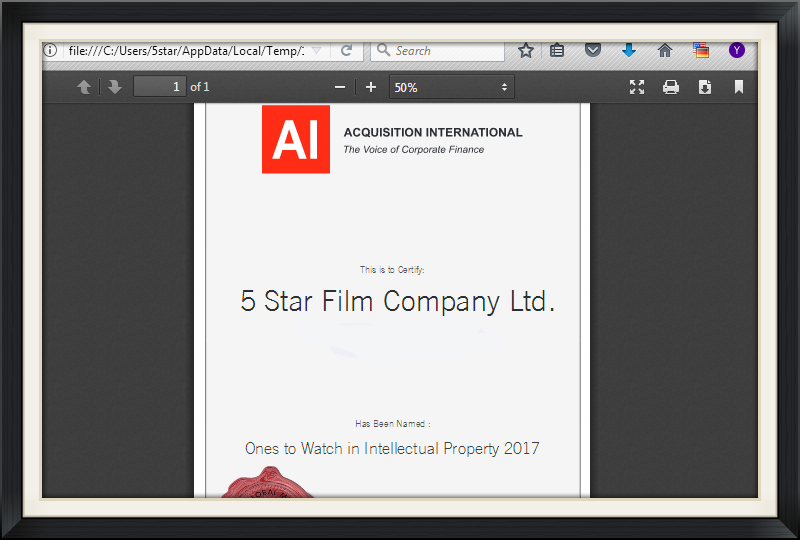Print the PDF document

click(670, 87)
